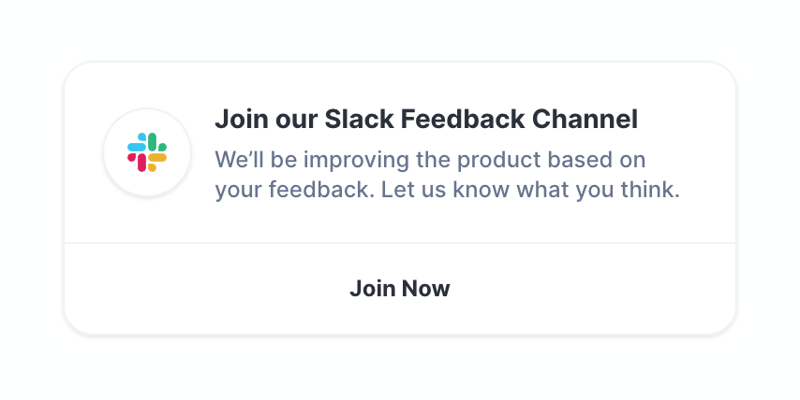Click the divider line above Join Now
This screenshot has width=800, height=400.
click(400, 243)
